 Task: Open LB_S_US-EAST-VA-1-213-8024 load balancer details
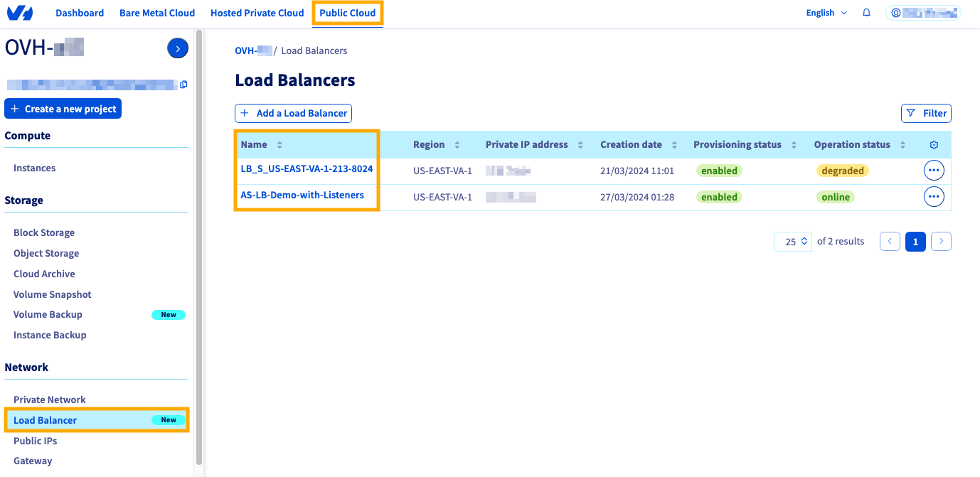pyautogui.click(x=307, y=168)
